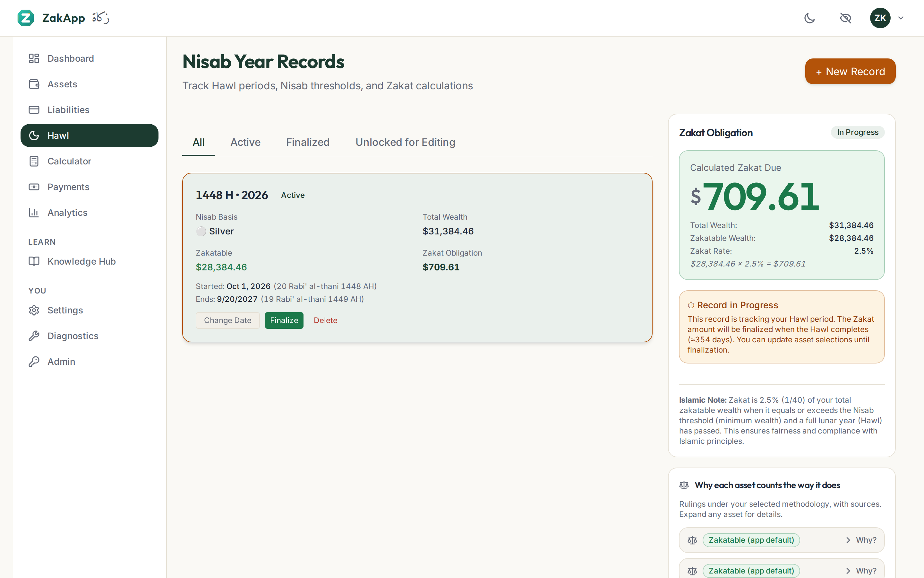Toggle the hide-amounts eye icon

845,18
